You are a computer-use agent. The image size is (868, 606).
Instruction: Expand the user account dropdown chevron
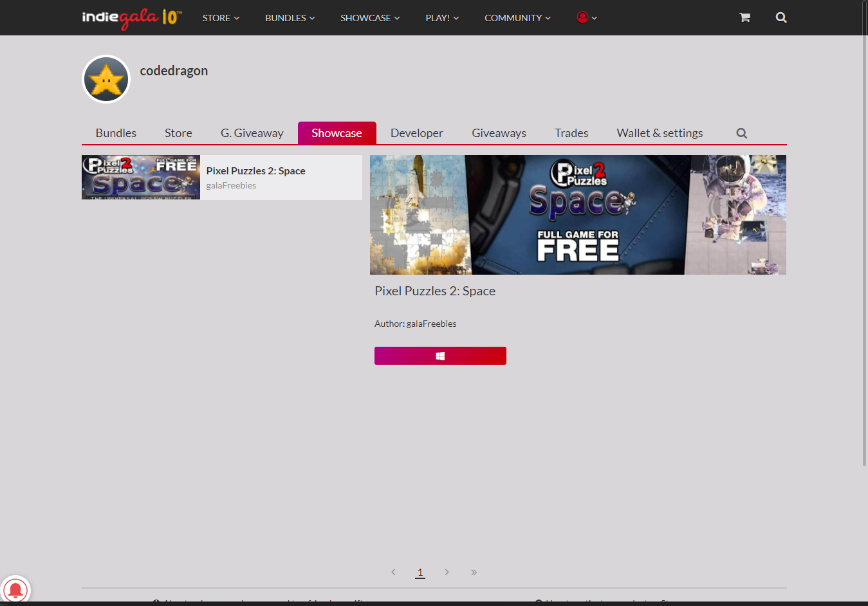(595, 18)
